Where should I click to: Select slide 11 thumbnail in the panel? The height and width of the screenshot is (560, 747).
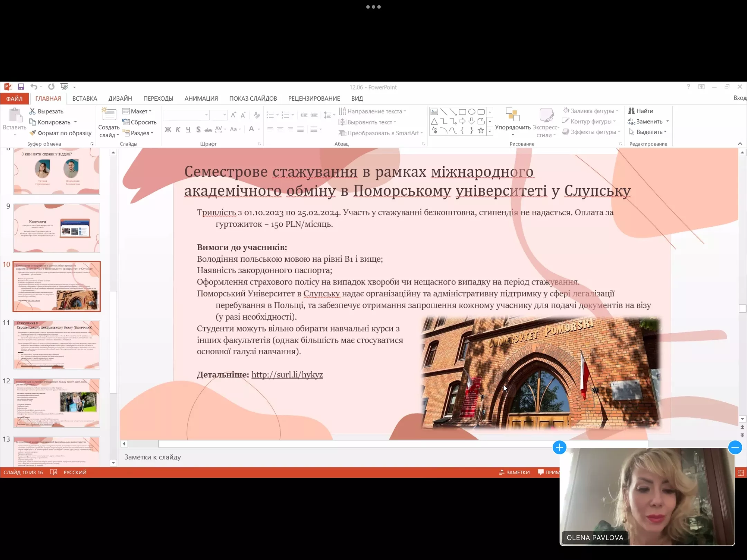[56, 344]
